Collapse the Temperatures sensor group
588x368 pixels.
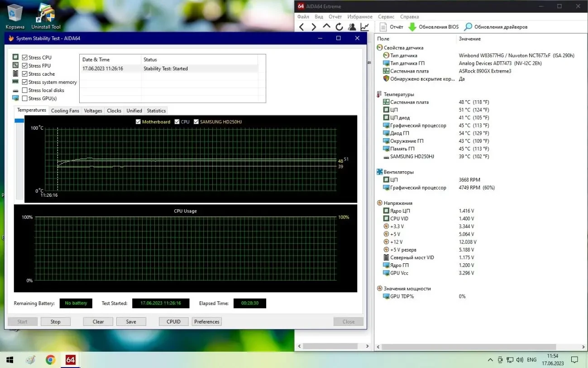point(378,94)
